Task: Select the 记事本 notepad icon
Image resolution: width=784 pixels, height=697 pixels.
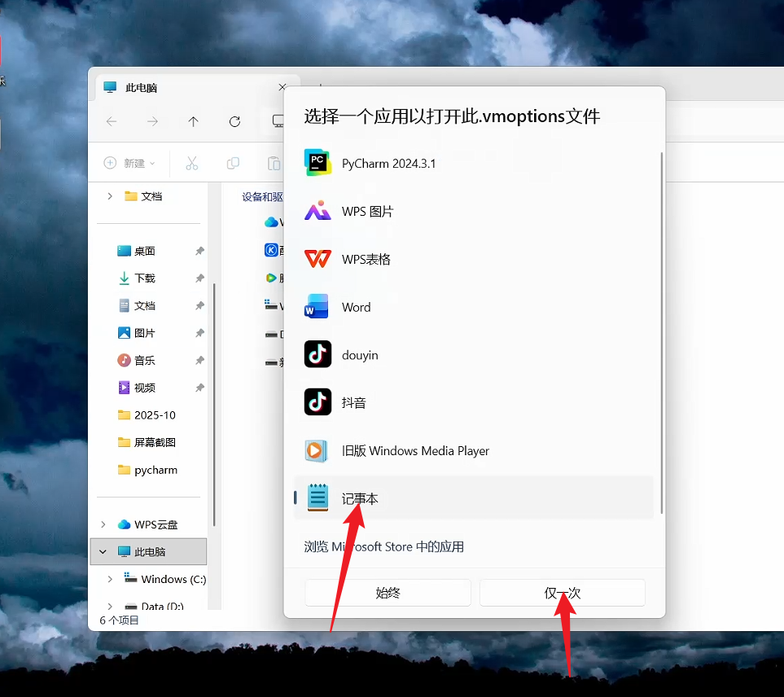Action: pyautogui.click(x=318, y=498)
